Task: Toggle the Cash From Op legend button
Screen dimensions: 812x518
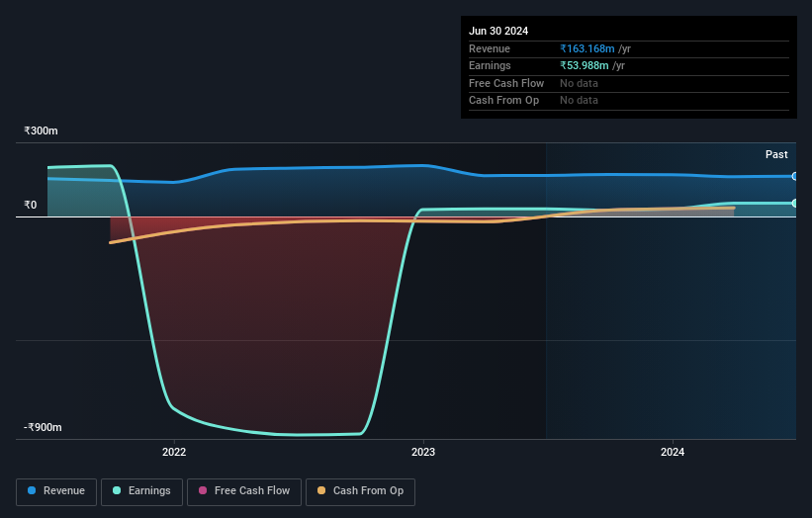Action: 360,491
